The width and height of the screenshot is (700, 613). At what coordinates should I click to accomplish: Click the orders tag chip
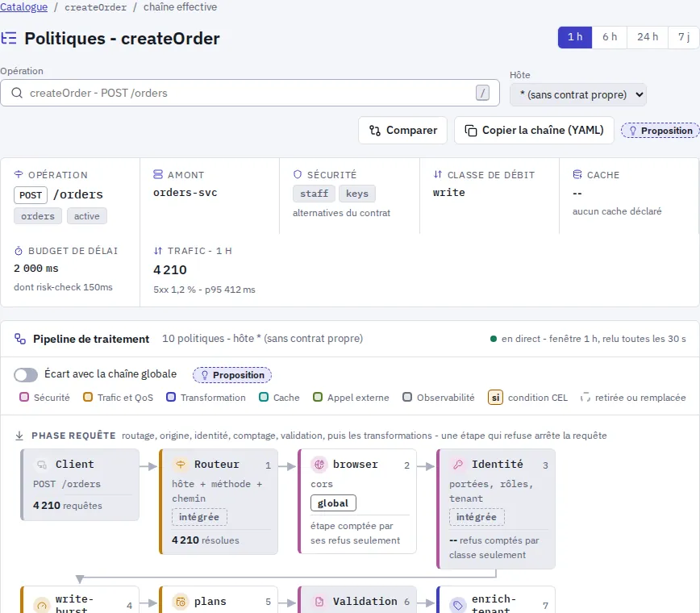click(x=38, y=216)
